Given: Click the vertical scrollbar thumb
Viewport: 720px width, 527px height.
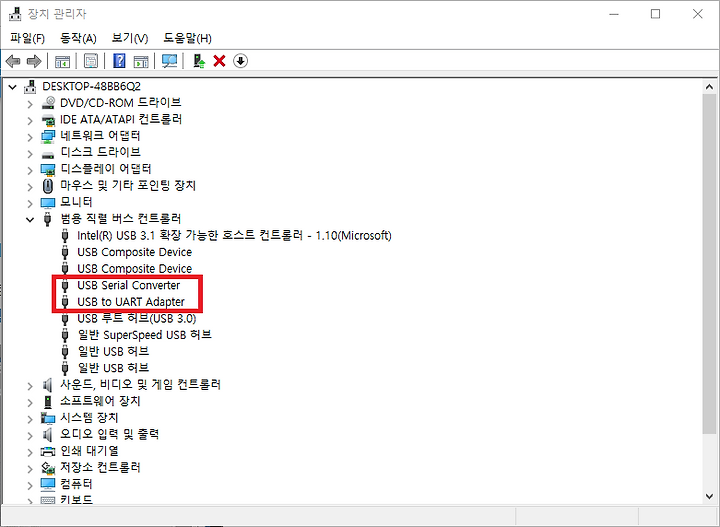Looking at the screenshot, I should click(x=709, y=264).
